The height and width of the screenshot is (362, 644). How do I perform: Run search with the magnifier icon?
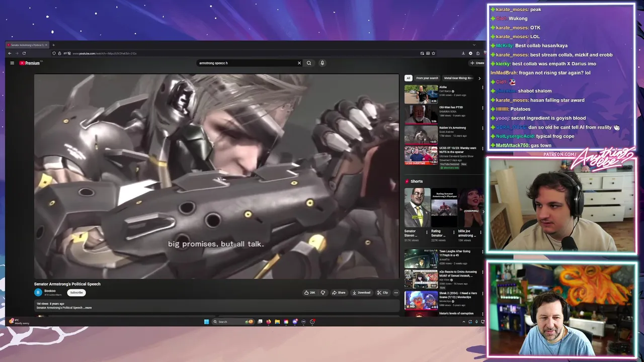point(309,63)
